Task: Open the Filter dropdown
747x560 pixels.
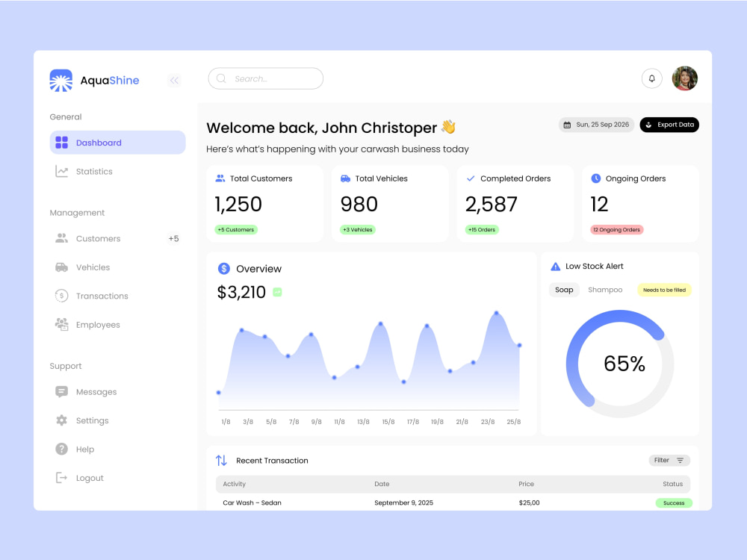Action: pos(669,461)
